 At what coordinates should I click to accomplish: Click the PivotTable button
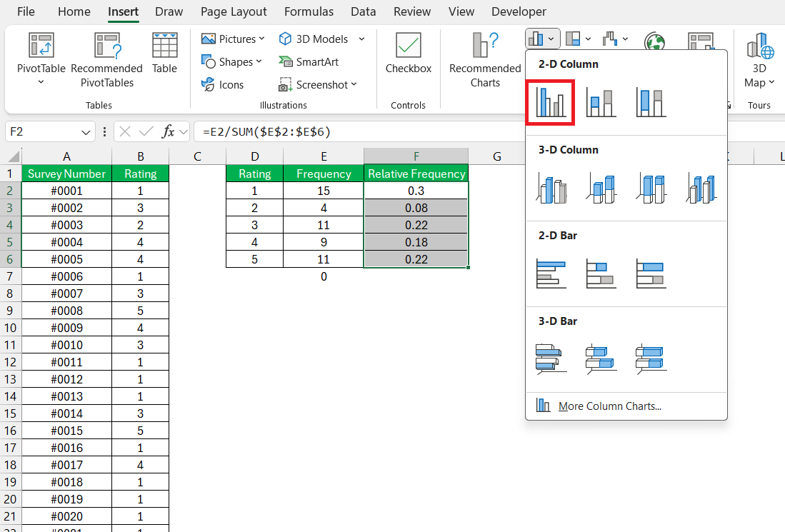41,53
